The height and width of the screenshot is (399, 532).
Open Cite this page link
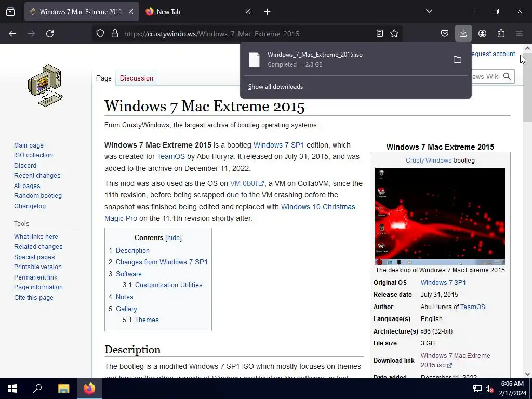tap(34, 298)
